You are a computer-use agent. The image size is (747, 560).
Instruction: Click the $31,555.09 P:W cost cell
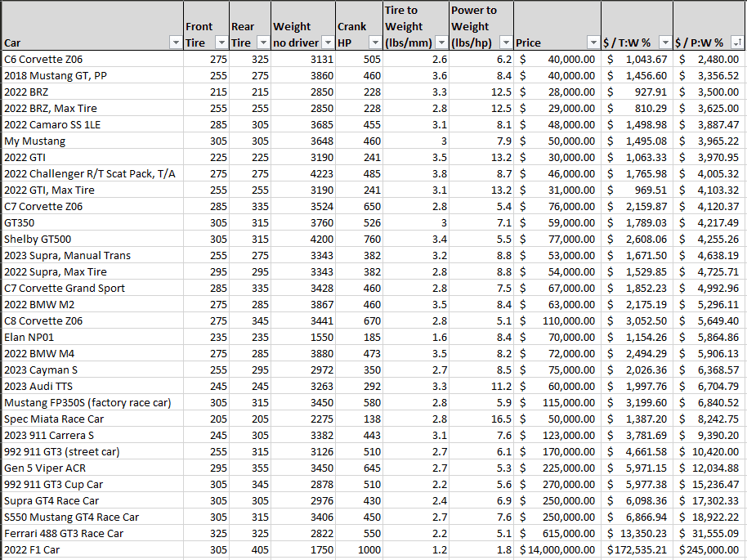[709, 534]
